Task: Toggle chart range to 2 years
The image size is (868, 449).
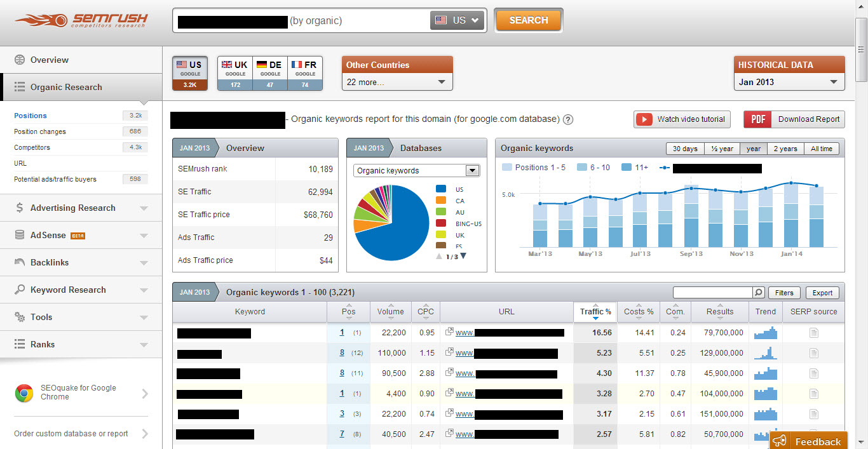Action: click(x=785, y=149)
